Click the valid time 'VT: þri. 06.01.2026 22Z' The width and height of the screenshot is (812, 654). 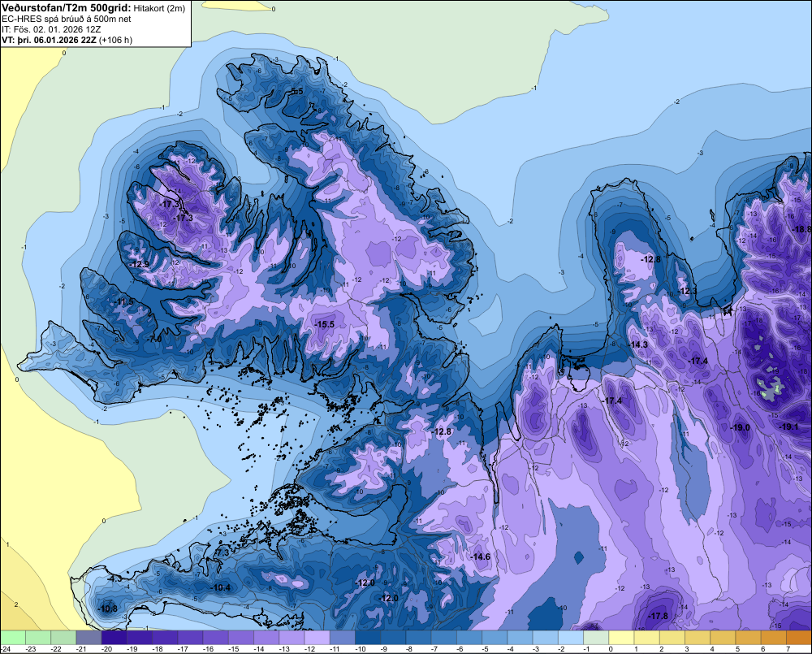point(50,40)
